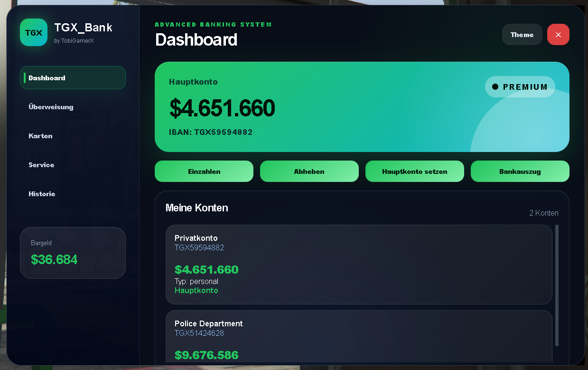
Task: Click 'Typ: personal' text
Action: coord(196,281)
